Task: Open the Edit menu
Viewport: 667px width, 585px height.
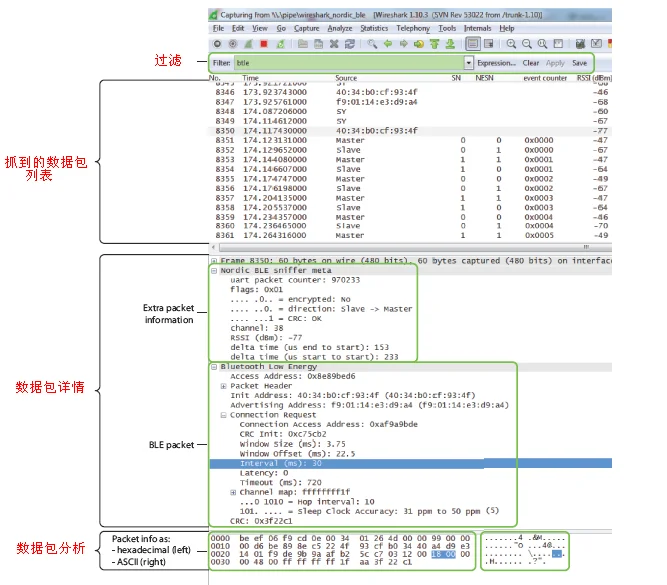Action: click(x=238, y=29)
